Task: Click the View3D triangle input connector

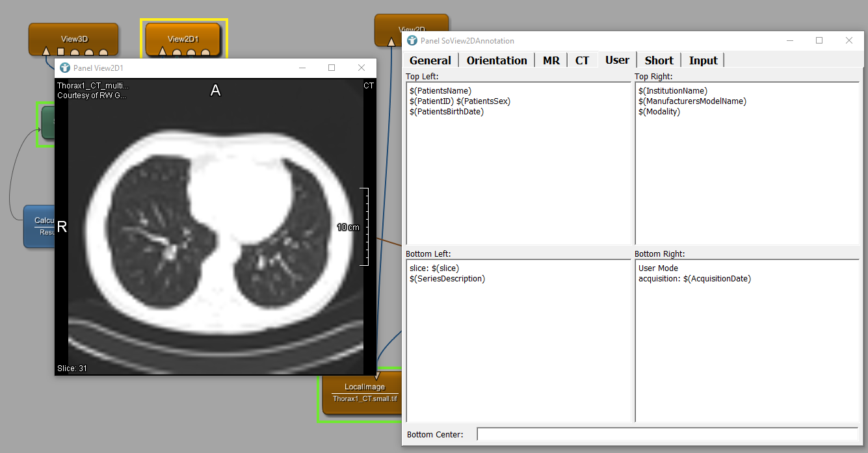Action: point(46,52)
